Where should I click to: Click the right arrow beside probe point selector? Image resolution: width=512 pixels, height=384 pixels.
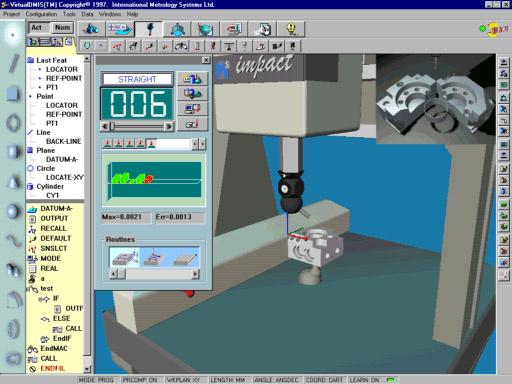(203, 144)
